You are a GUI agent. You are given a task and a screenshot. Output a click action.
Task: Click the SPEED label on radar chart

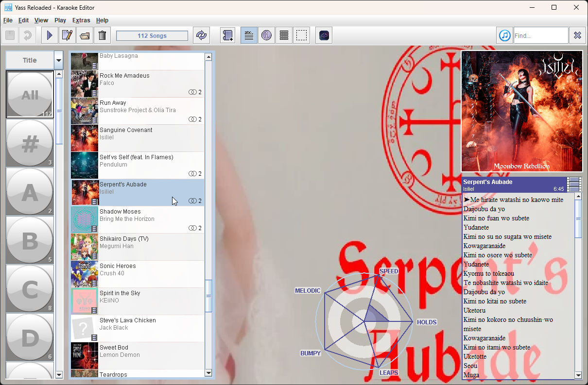coord(389,271)
